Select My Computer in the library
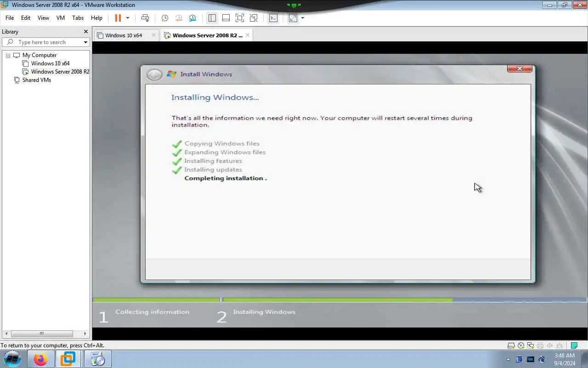Viewport: 588px width, 368px height. pyautogui.click(x=39, y=55)
